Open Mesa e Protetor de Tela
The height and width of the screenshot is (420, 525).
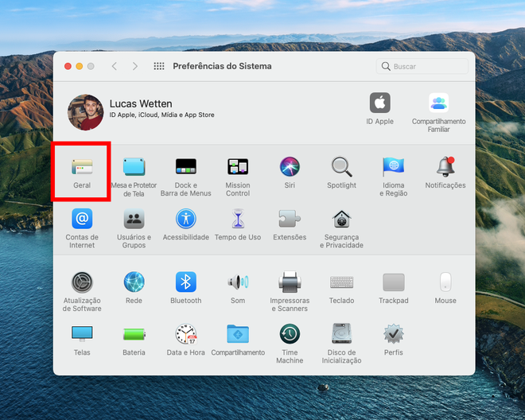coord(134,167)
